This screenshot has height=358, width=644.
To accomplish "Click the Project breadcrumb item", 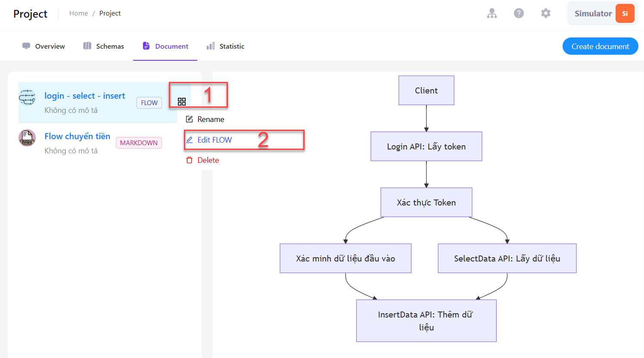I will click(110, 13).
